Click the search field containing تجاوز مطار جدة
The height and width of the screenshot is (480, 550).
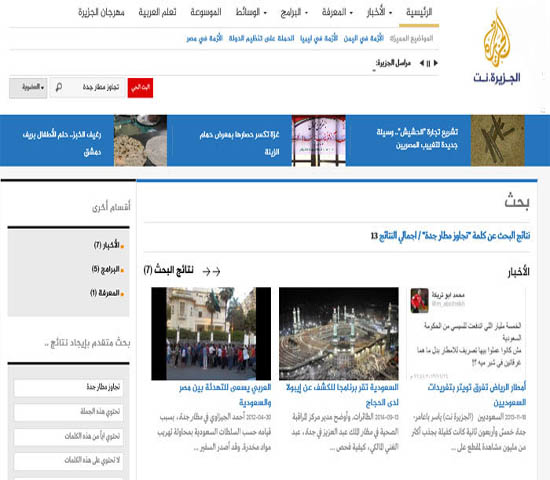[87, 87]
